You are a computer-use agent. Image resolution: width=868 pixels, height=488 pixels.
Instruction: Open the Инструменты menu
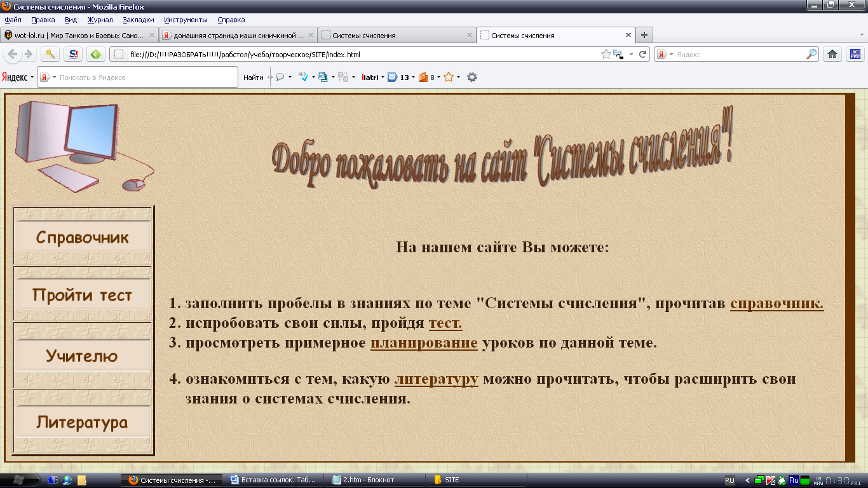186,20
